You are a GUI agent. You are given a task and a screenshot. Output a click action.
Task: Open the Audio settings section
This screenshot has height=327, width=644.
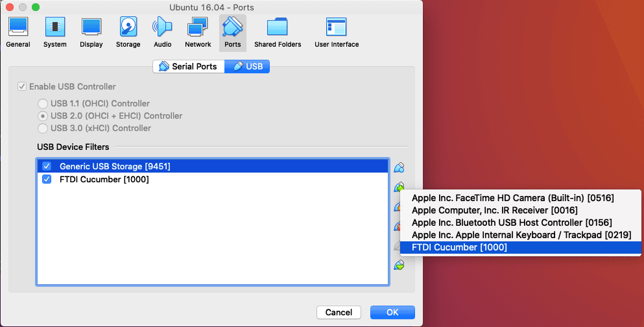coord(163,33)
